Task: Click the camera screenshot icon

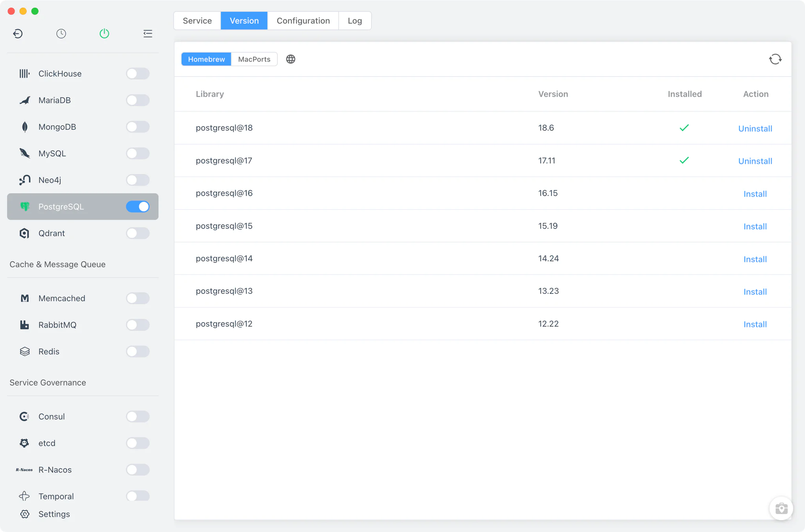Action: tap(781, 508)
